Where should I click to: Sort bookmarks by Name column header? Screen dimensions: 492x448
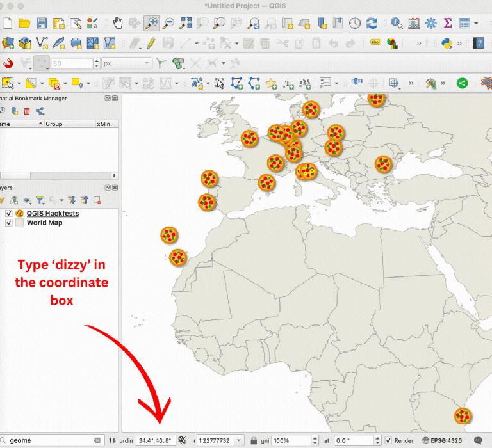(x=21, y=124)
